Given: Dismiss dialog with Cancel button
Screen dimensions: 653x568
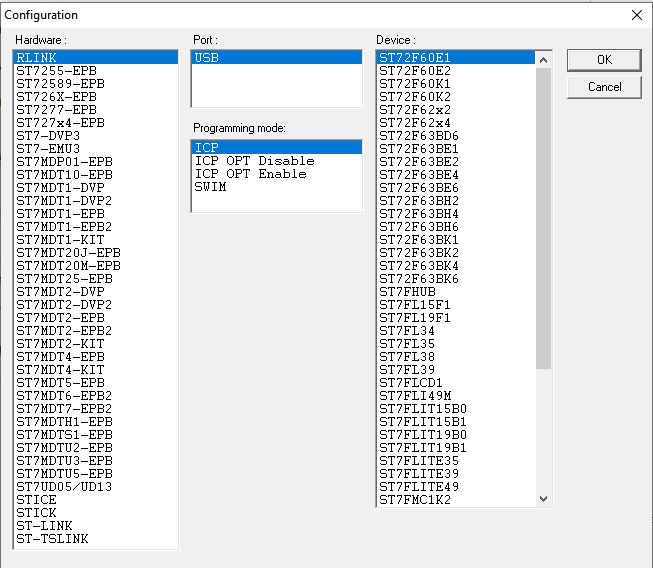Looking at the screenshot, I should [x=604, y=87].
